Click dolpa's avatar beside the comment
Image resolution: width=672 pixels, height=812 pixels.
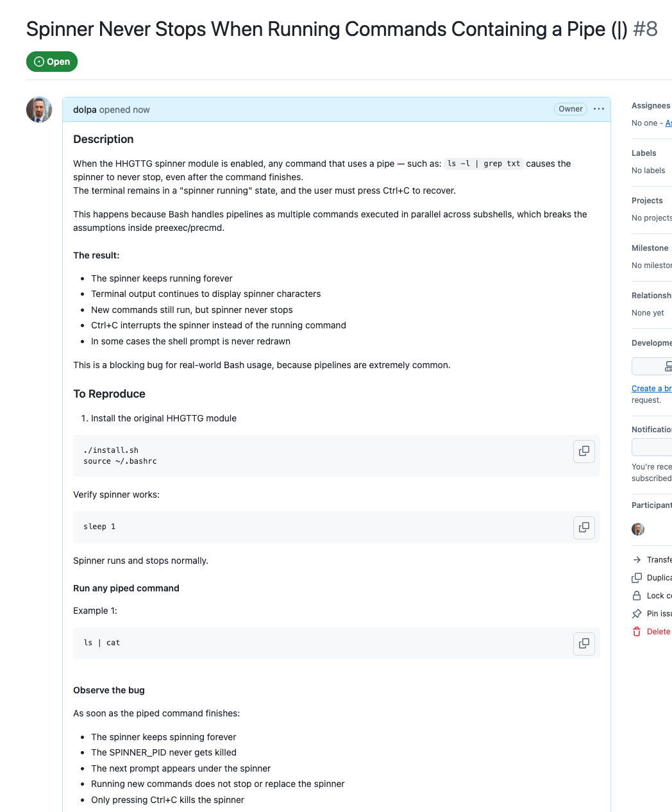click(39, 110)
